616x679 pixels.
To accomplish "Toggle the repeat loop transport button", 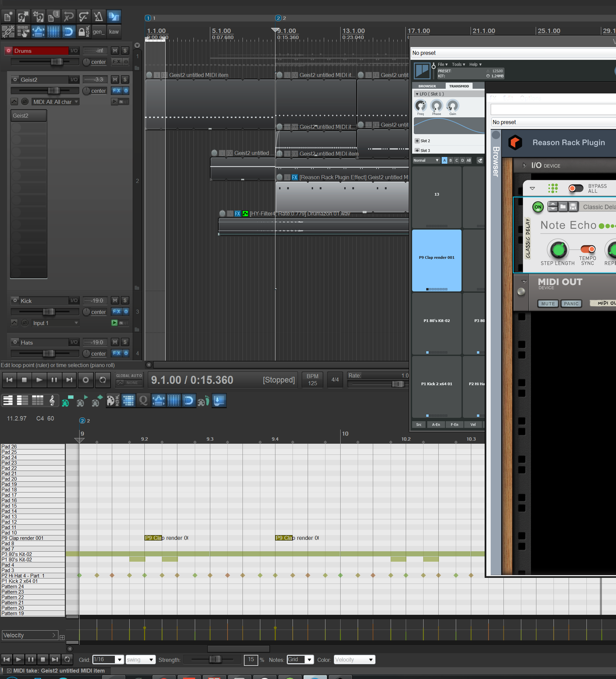I will [103, 380].
